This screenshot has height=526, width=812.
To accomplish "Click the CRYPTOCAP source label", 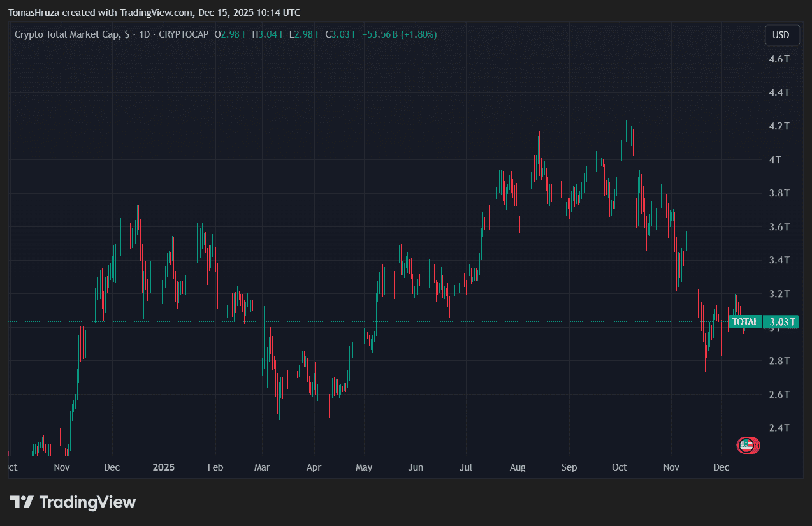I will click(183, 34).
